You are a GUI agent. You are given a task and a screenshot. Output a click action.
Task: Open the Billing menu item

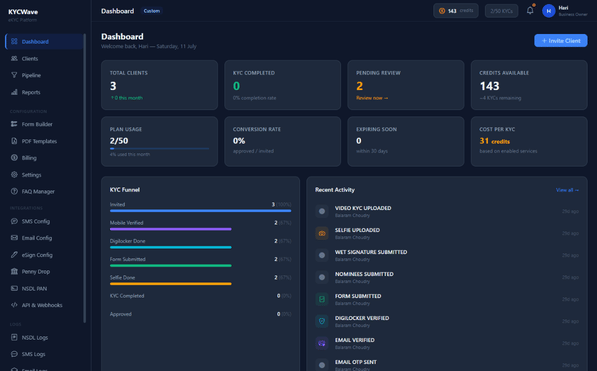[x=45, y=158]
